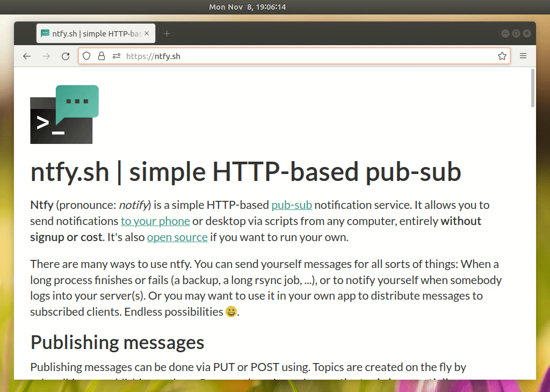Open the site permissions icon in the address bar
Image resolution: width=550 pixels, height=392 pixels.
[x=117, y=56]
